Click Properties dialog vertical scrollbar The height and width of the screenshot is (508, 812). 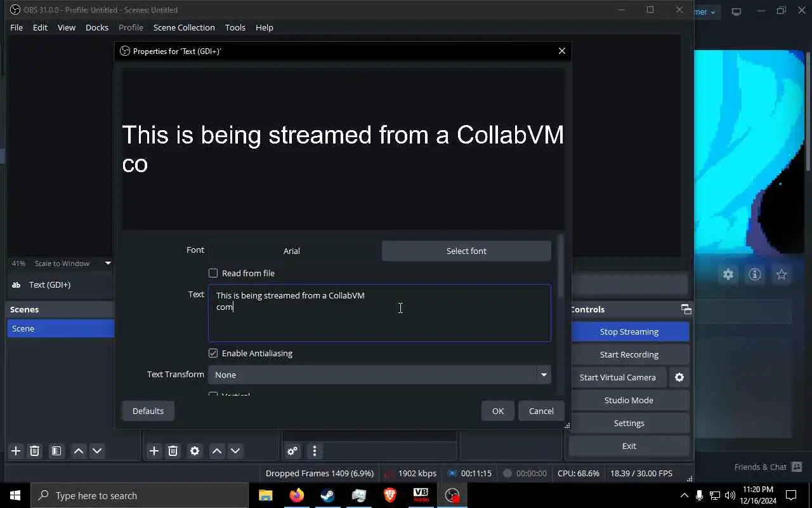coord(560,267)
